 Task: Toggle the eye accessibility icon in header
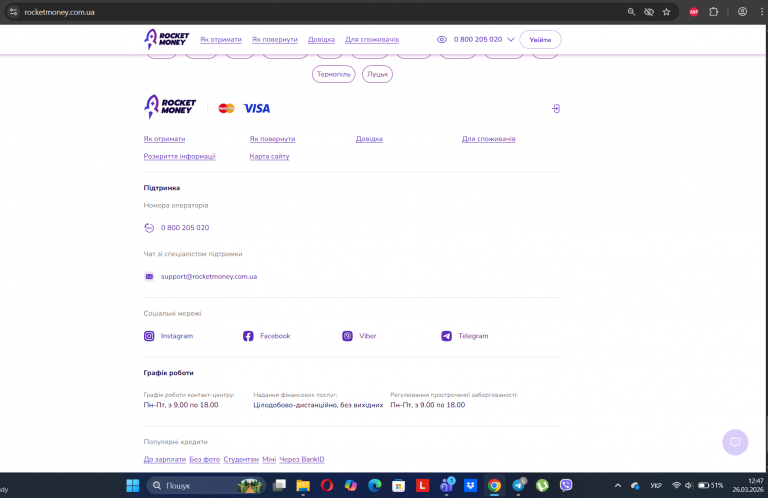tap(441, 40)
